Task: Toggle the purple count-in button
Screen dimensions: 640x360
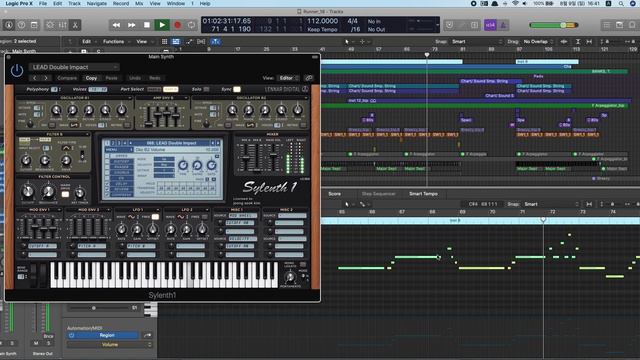Action: coord(490,25)
